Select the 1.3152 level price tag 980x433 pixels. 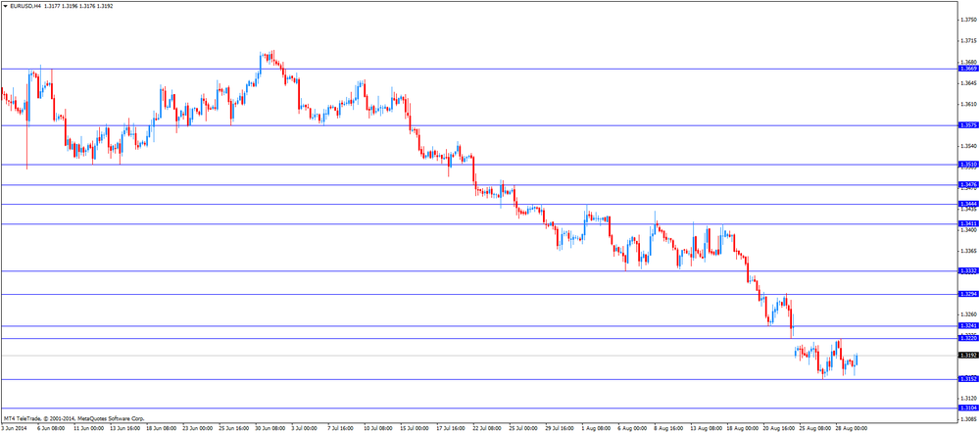point(968,379)
